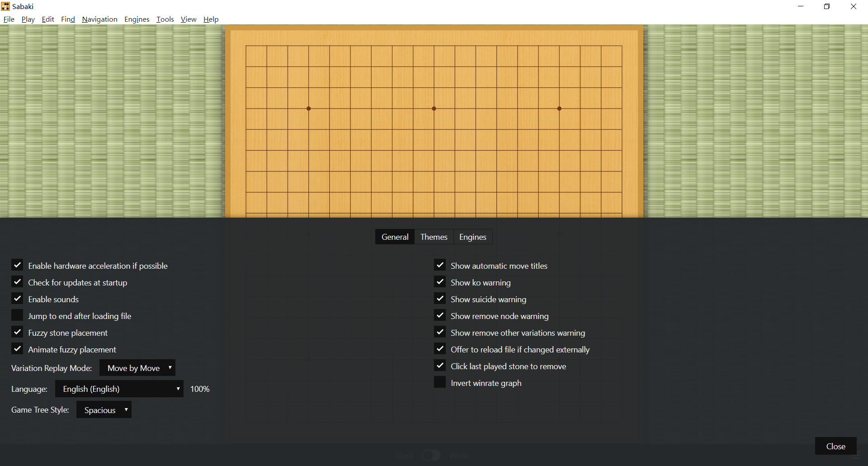The width and height of the screenshot is (868, 466).
Task: Switch to the Themes tab
Action: (x=433, y=237)
